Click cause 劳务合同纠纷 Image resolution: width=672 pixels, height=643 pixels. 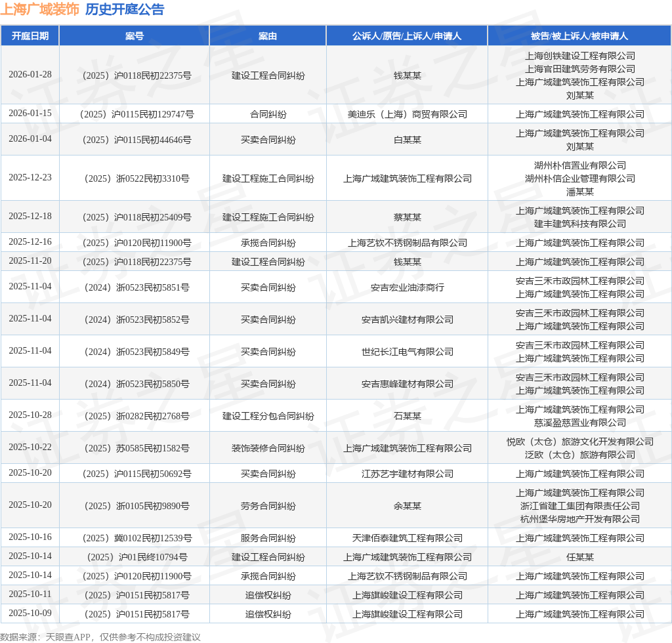click(268, 507)
